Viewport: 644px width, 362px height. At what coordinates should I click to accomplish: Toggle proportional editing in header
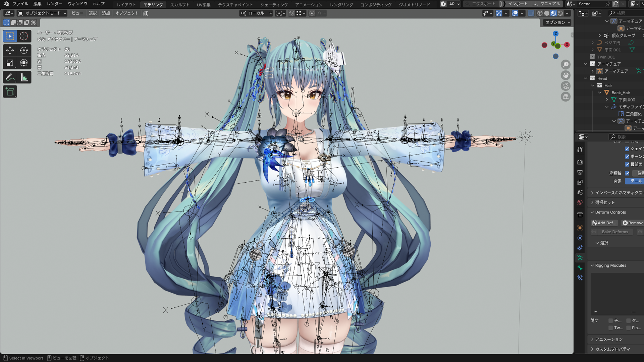click(x=312, y=13)
